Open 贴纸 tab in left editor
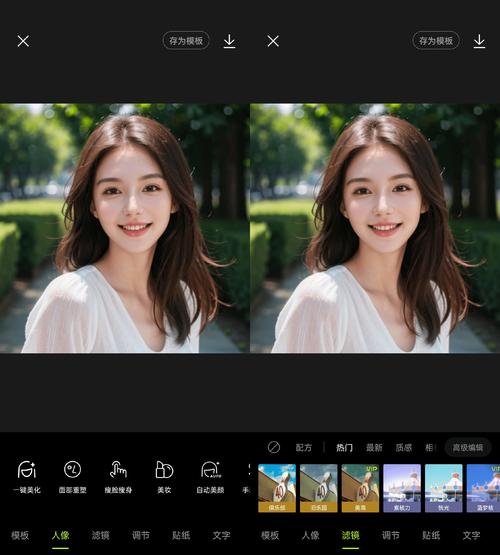This screenshot has height=555, width=500. coord(181,535)
